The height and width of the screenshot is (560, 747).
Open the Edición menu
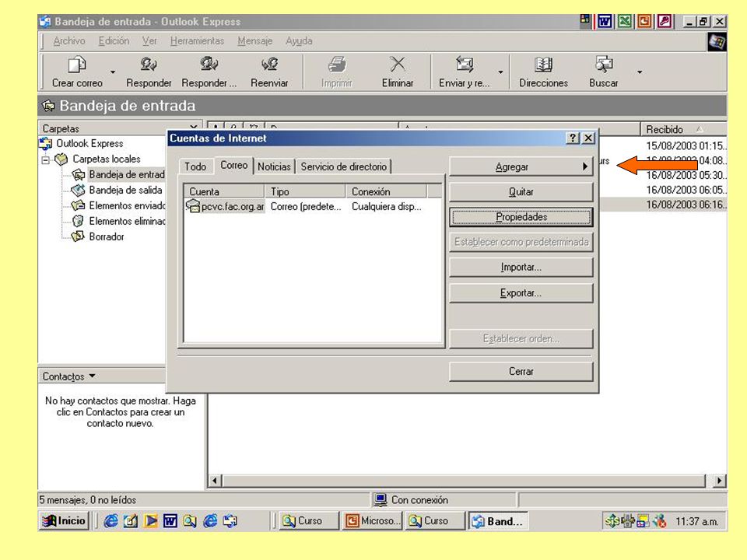(x=114, y=41)
